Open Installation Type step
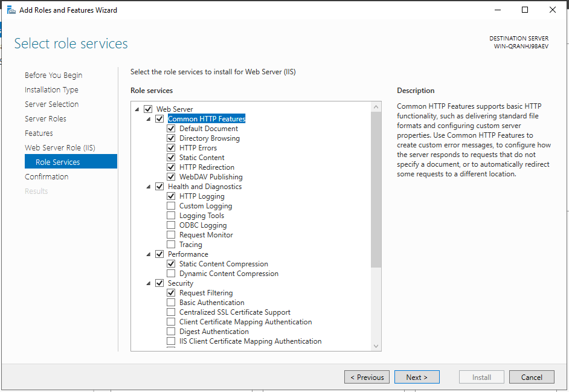This screenshot has height=392, width=569. click(x=51, y=89)
